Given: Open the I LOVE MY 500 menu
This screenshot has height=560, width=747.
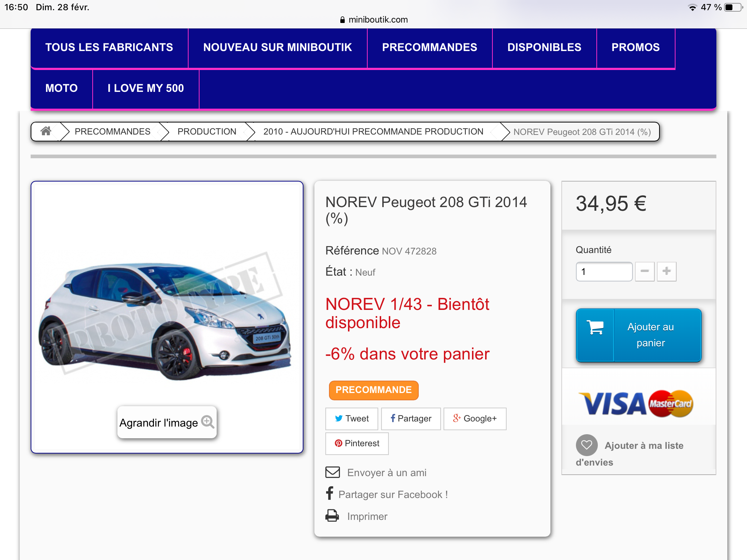Looking at the screenshot, I should click(146, 88).
